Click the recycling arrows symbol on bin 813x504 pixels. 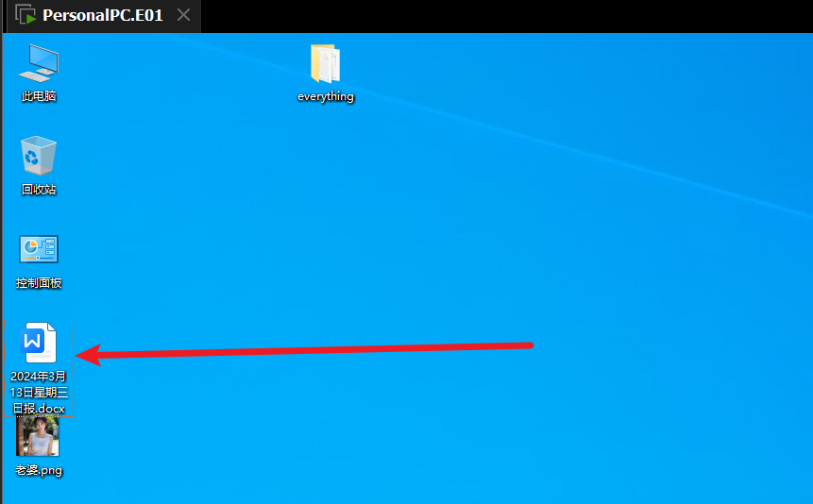(x=34, y=158)
